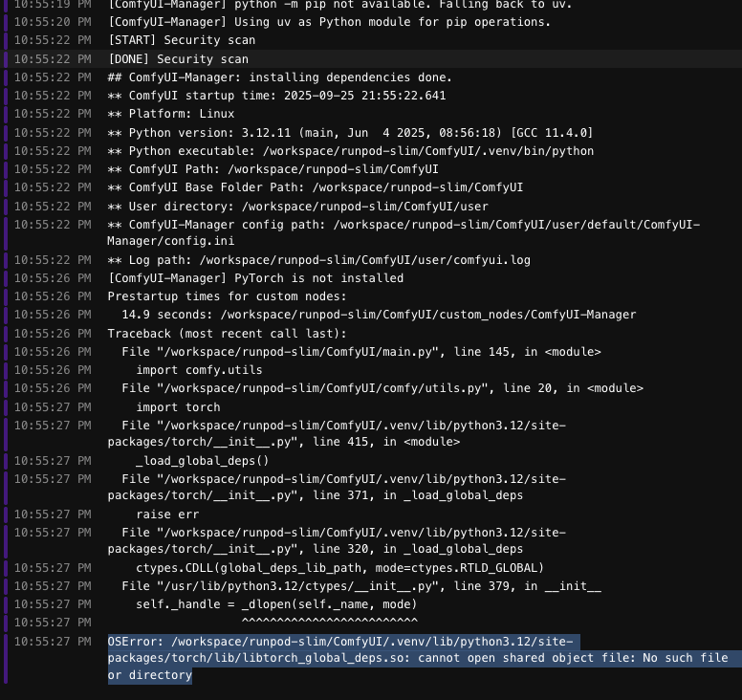Image resolution: width=742 pixels, height=700 pixels.
Task: Click the 'ComfyUI-Manager config path' log entry
Action: click(404, 233)
